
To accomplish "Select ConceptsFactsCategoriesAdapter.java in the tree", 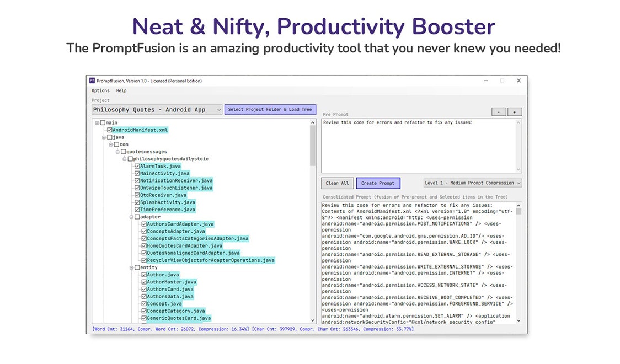I will (197, 239).
